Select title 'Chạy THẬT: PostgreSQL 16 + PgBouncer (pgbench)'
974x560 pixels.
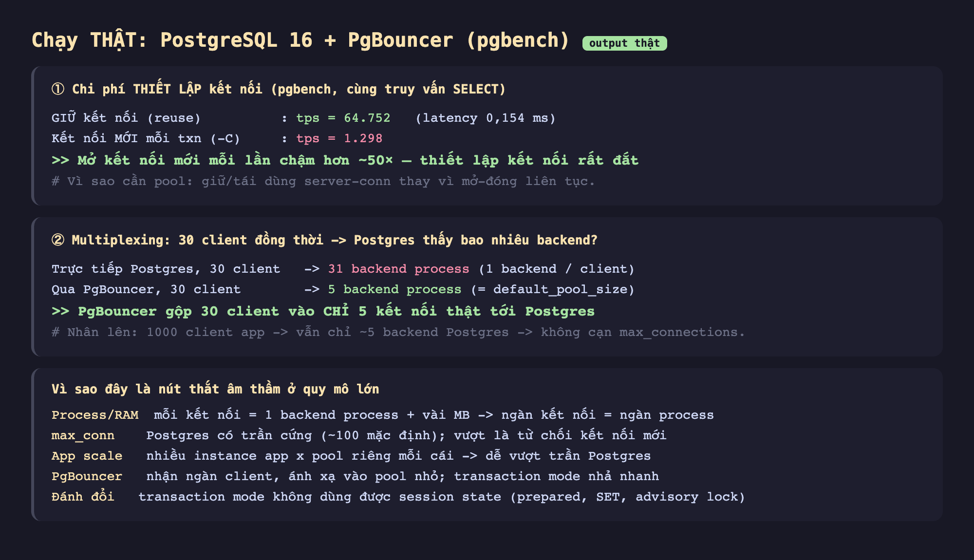300,40
